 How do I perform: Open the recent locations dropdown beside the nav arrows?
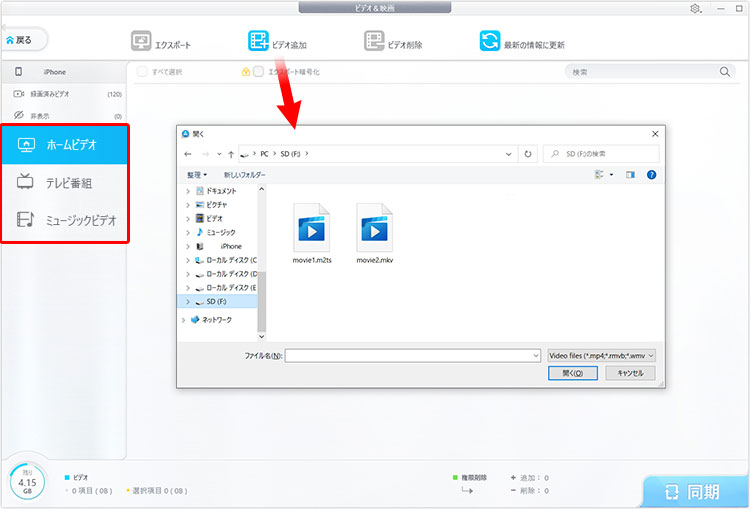coord(219,154)
